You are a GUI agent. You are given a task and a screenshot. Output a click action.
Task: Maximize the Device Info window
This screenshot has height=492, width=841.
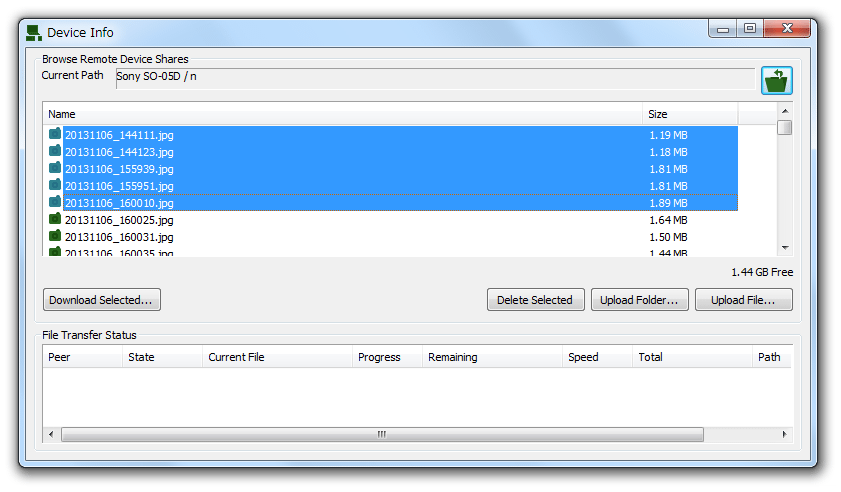pyautogui.click(x=750, y=29)
